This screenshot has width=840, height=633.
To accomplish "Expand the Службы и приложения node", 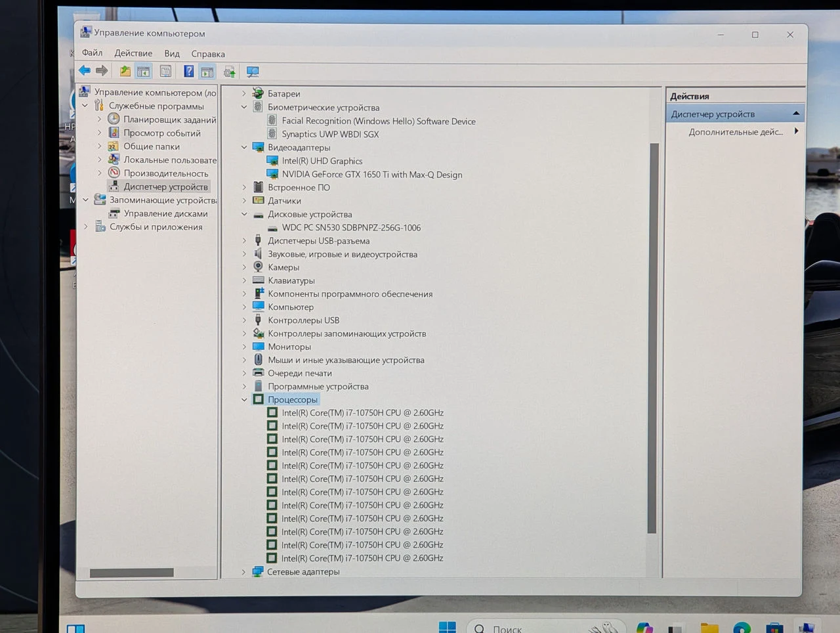I will (x=85, y=227).
